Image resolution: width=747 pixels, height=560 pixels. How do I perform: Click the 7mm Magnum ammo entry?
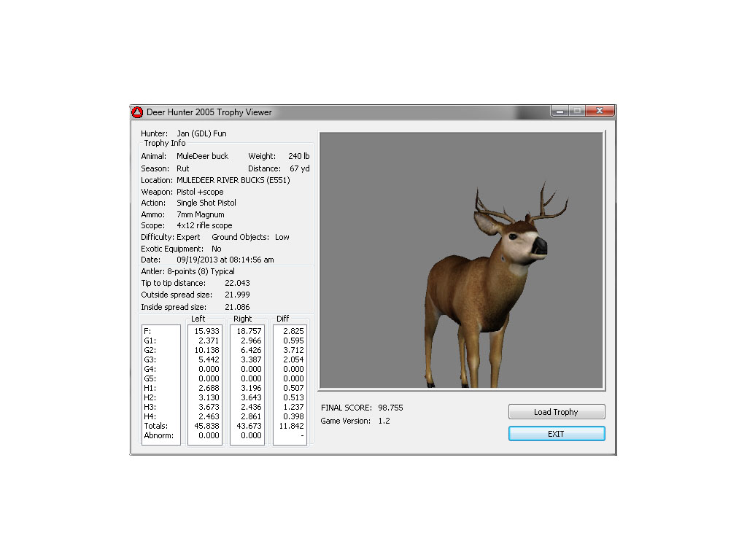click(x=200, y=214)
